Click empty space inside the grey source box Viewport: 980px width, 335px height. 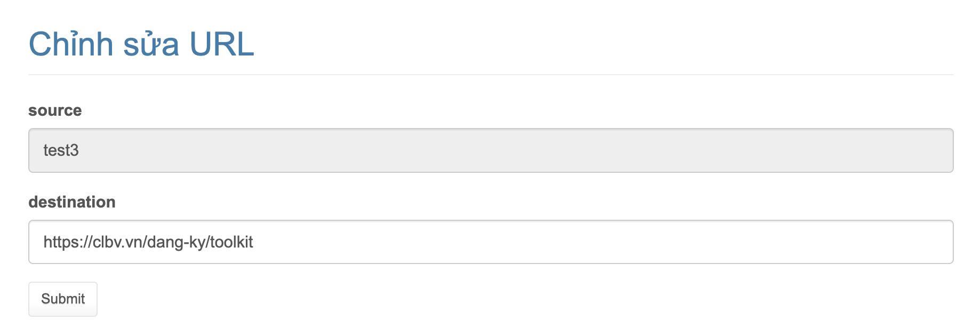(x=587, y=150)
